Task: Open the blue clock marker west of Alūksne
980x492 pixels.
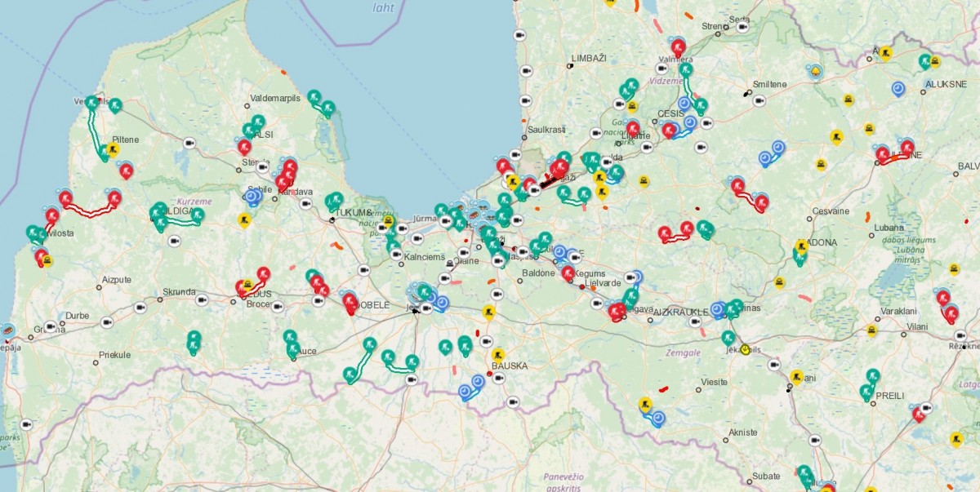Action: (x=898, y=88)
